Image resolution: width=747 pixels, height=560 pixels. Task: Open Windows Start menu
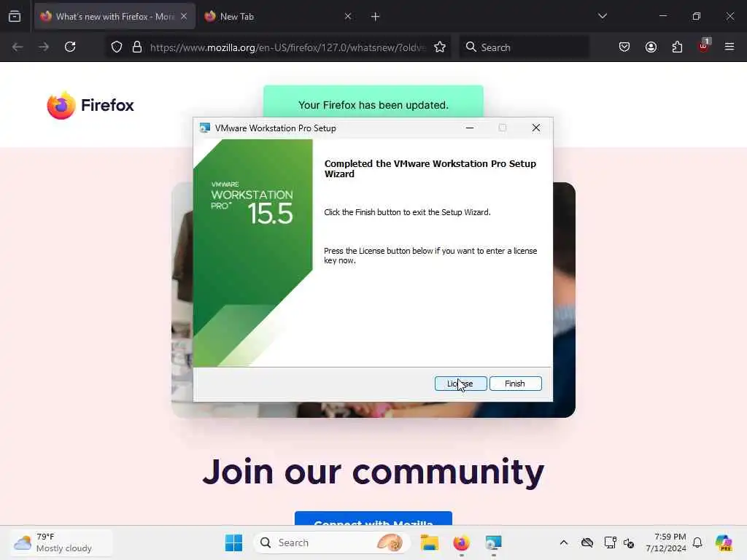coord(234,542)
